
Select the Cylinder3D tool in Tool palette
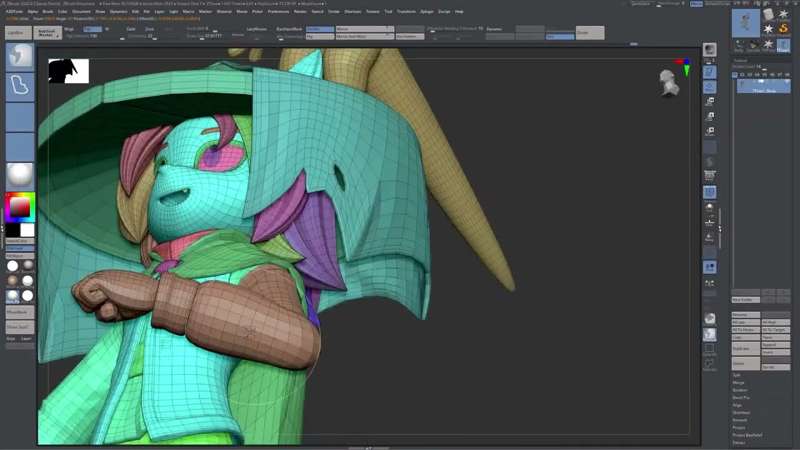[768, 14]
